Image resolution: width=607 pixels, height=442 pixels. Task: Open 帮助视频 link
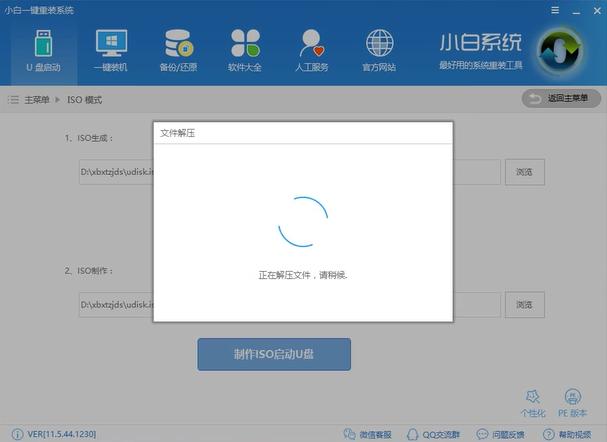click(x=568, y=434)
